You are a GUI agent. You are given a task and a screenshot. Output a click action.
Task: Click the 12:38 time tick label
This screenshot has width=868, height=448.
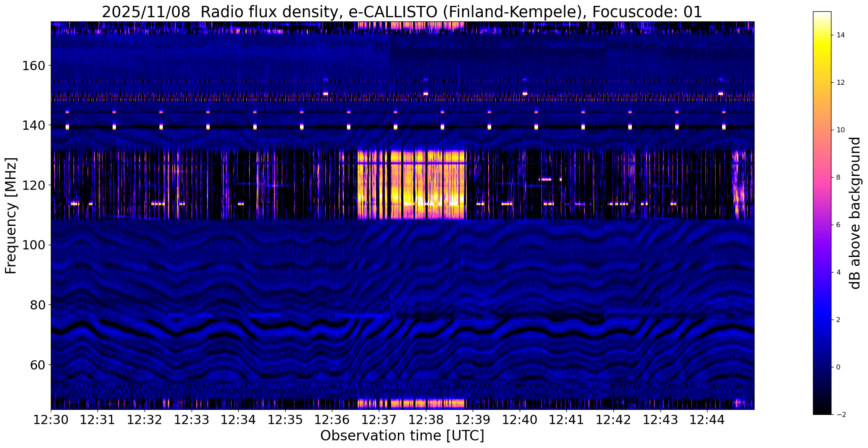(x=426, y=419)
